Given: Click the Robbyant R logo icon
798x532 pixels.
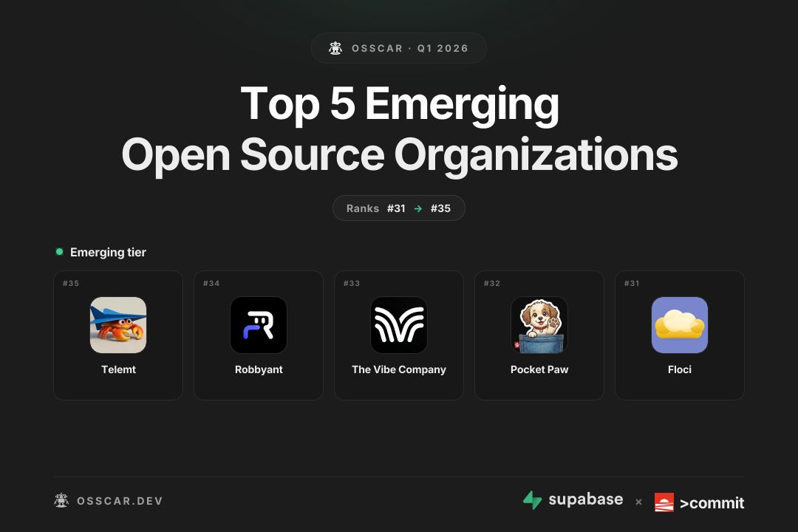Looking at the screenshot, I should point(259,325).
